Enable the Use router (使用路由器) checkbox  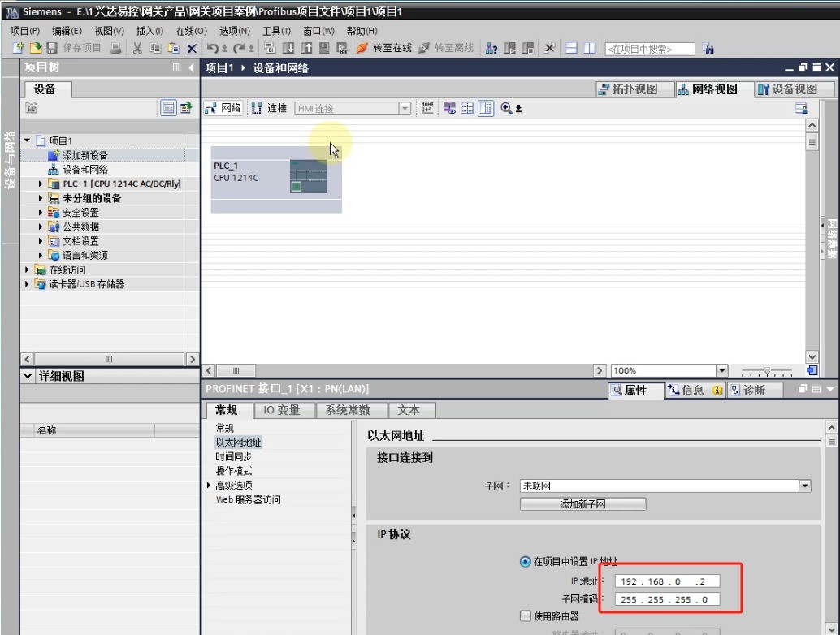525,616
